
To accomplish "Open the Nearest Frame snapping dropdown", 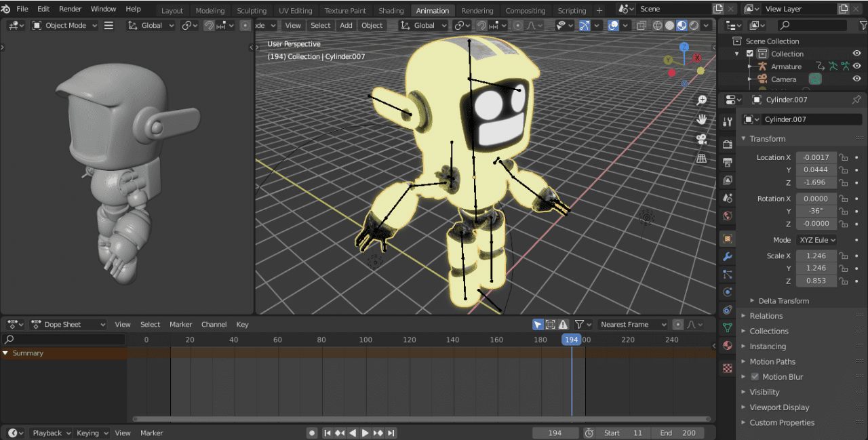I will coord(633,324).
